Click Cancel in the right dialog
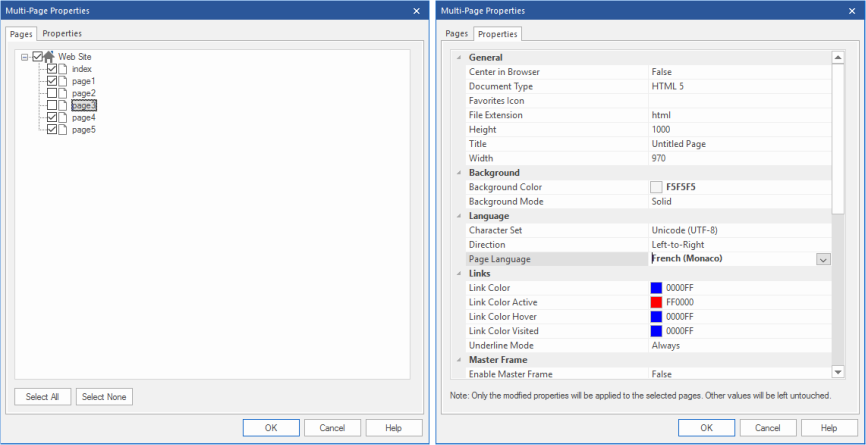This screenshot has width=866, height=445. [x=768, y=428]
